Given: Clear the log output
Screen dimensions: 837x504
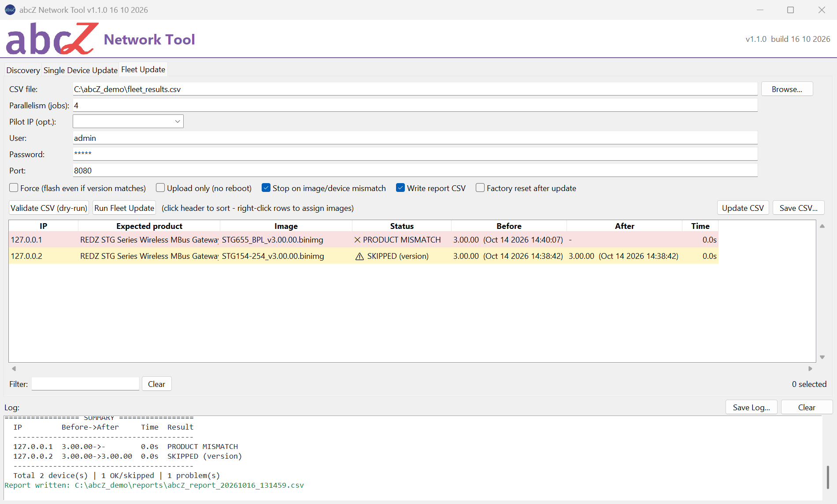Looking at the screenshot, I should pyautogui.click(x=807, y=407).
